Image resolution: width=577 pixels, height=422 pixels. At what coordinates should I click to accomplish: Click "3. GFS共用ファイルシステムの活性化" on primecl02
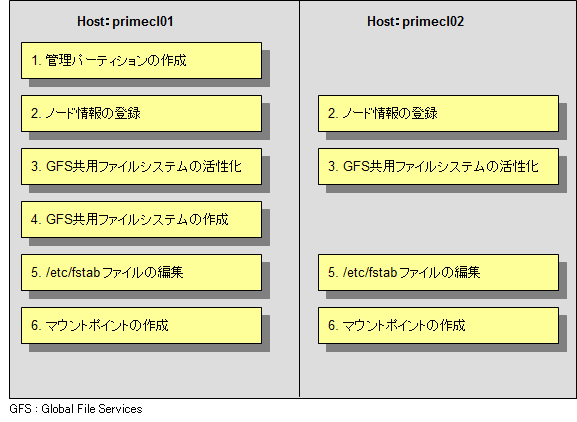pyautogui.click(x=438, y=166)
